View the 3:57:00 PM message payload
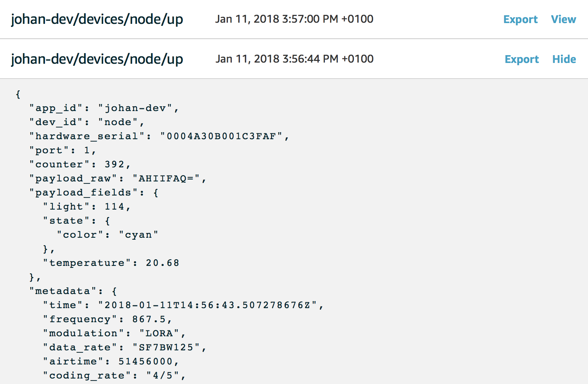Viewport: 588px width, 384px height. coord(563,19)
